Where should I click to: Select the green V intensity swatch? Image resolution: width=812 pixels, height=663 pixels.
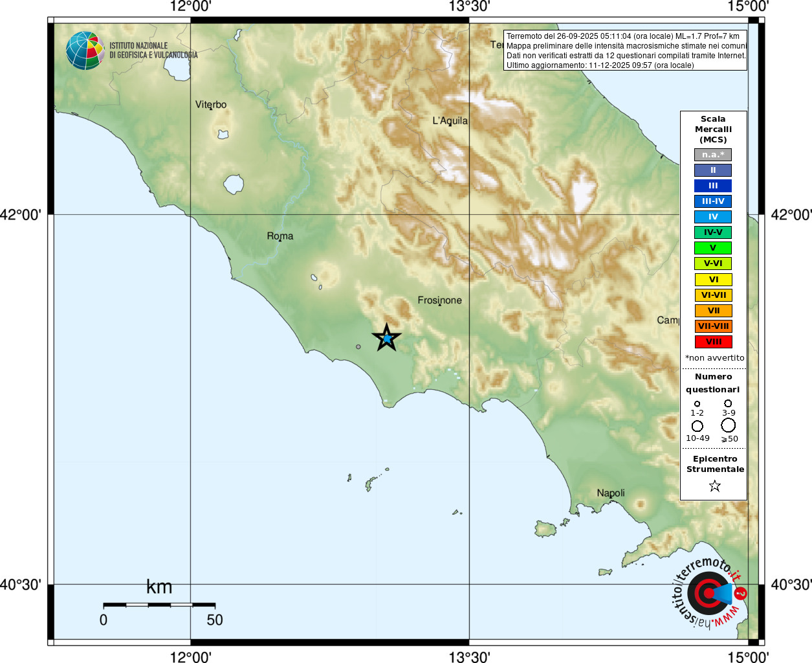point(713,248)
